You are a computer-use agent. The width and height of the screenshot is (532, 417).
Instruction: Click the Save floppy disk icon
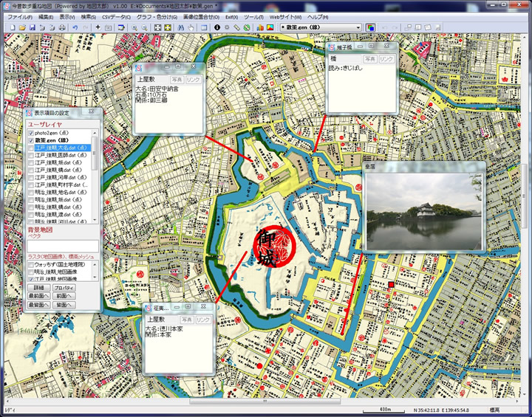[x=33, y=27]
